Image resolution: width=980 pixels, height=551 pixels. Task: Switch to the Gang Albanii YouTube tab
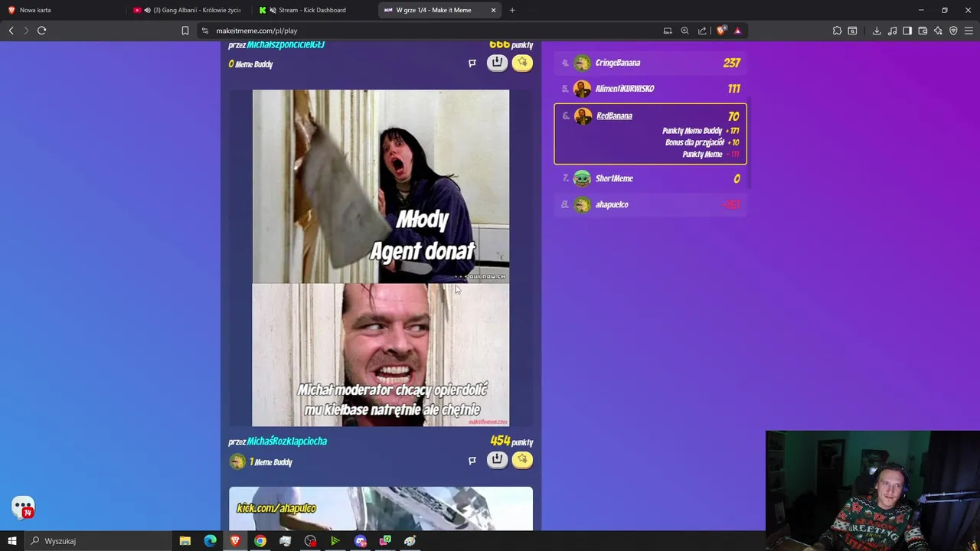190,10
